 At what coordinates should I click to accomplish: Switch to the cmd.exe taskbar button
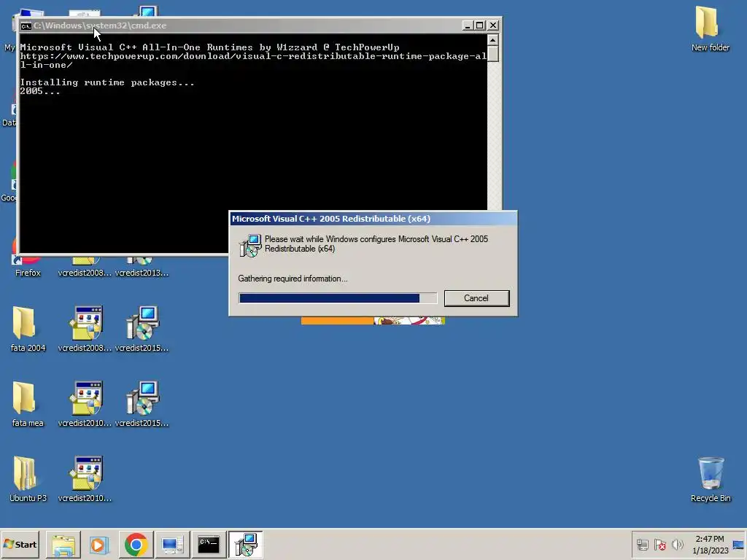click(x=208, y=544)
